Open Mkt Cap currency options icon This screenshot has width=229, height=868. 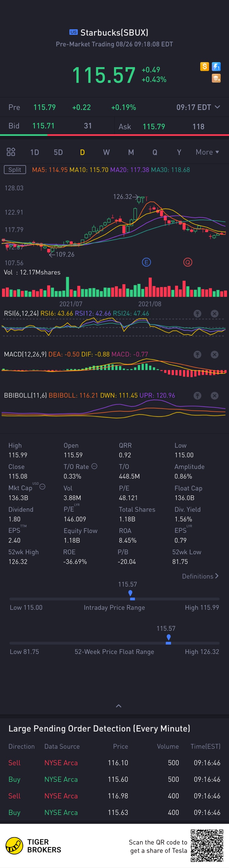(x=42, y=487)
